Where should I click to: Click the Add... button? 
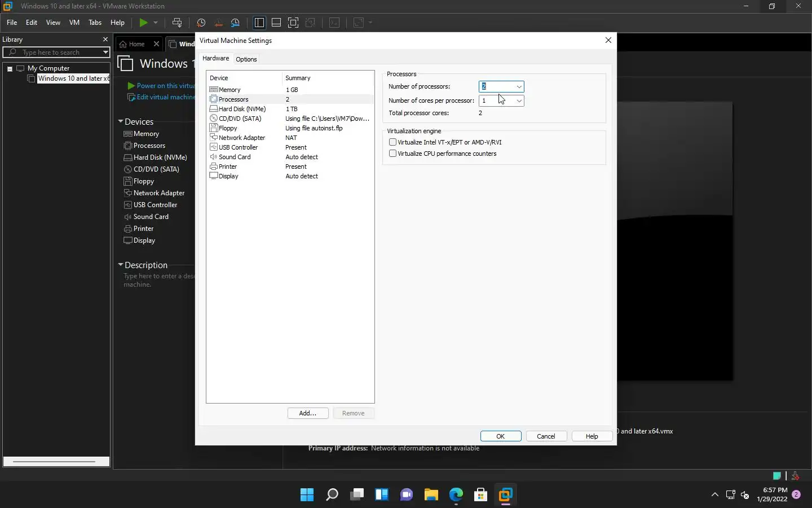coord(308,413)
